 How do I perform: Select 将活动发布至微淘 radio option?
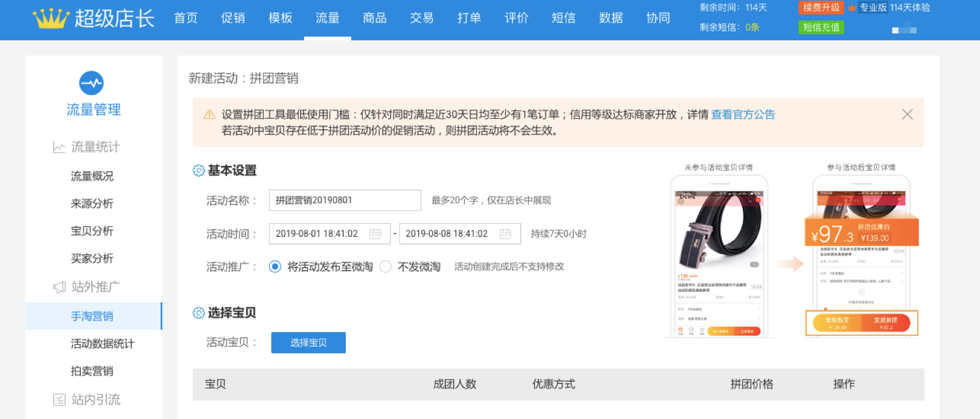pos(275,266)
